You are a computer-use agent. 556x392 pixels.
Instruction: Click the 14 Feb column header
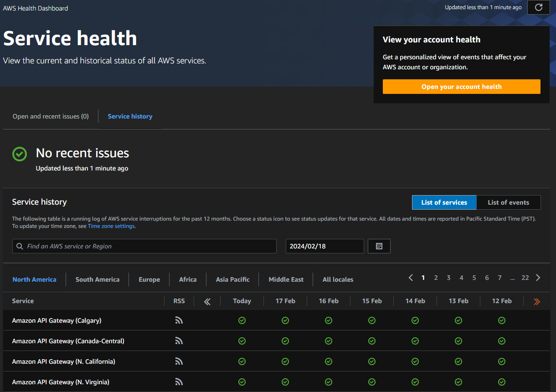point(415,301)
